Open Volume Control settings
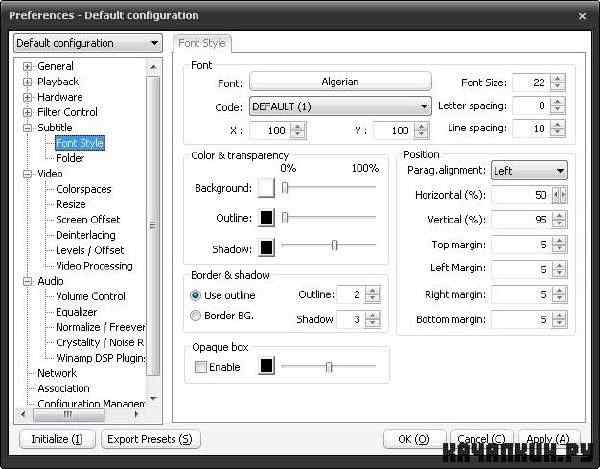This screenshot has width=600, height=469. [x=91, y=296]
